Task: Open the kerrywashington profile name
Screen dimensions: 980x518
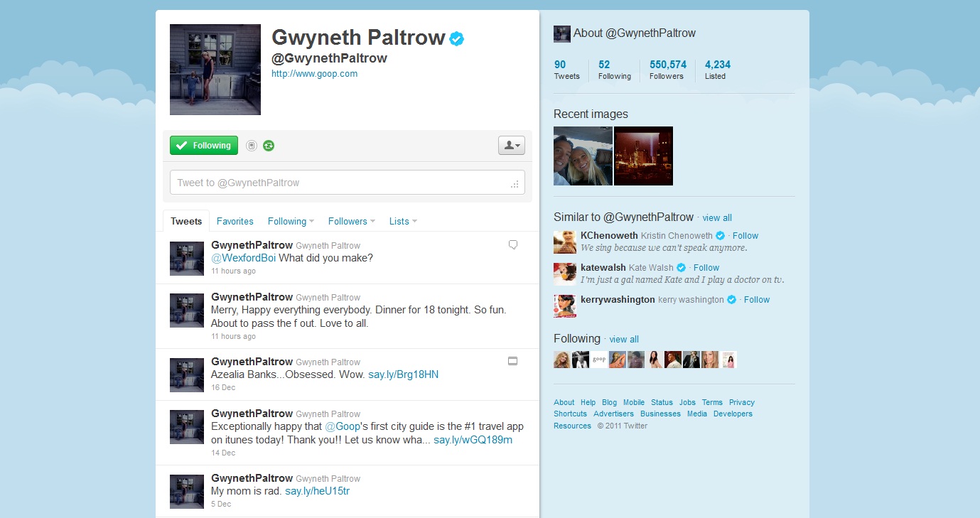Action: pyautogui.click(x=618, y=300)
